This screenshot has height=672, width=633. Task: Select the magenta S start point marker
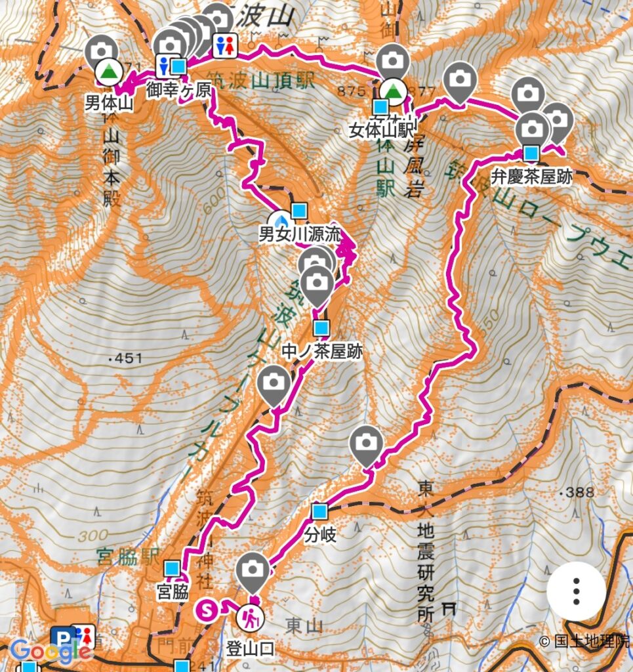[207, 610]
